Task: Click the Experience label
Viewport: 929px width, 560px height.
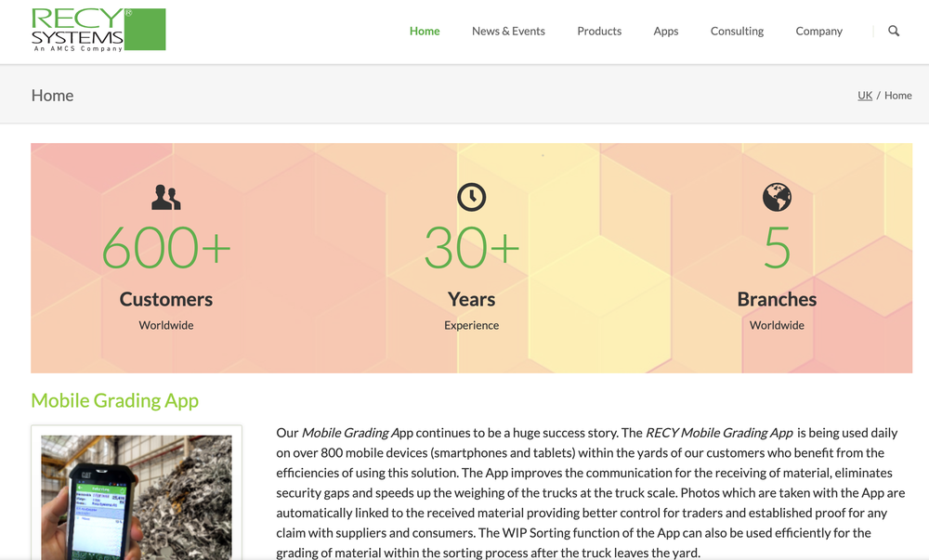Action: [472, 326]
